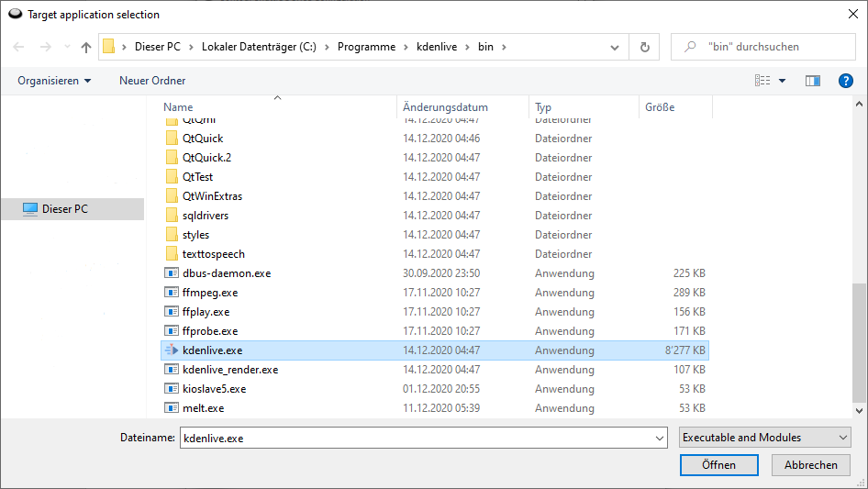Select ffprobe.exe file icon
The height and width of the screenshot is (489, 868).
pos(172,331)
